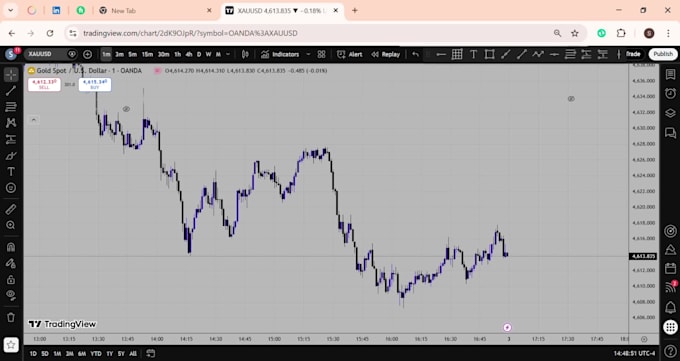Open the favorites star toolbar button
This screenshot has height=361, width=680.
point(11,345)
